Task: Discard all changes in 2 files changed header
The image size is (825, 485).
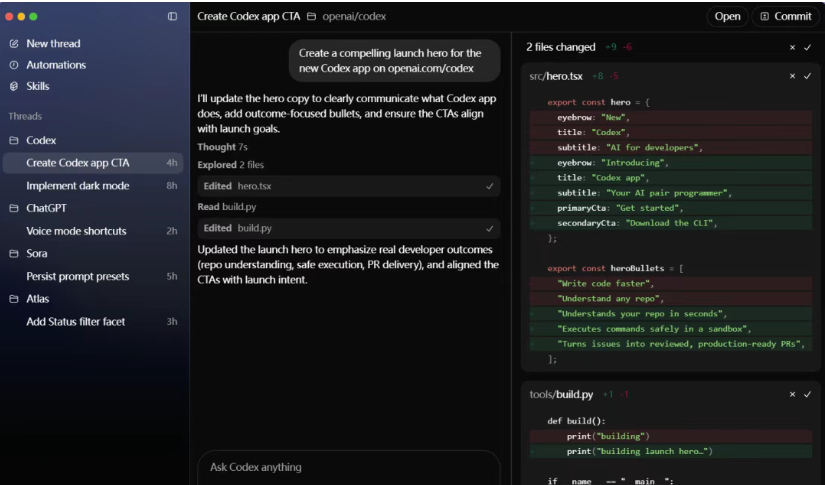Action: pyautogui.click(x=793, y=47)
